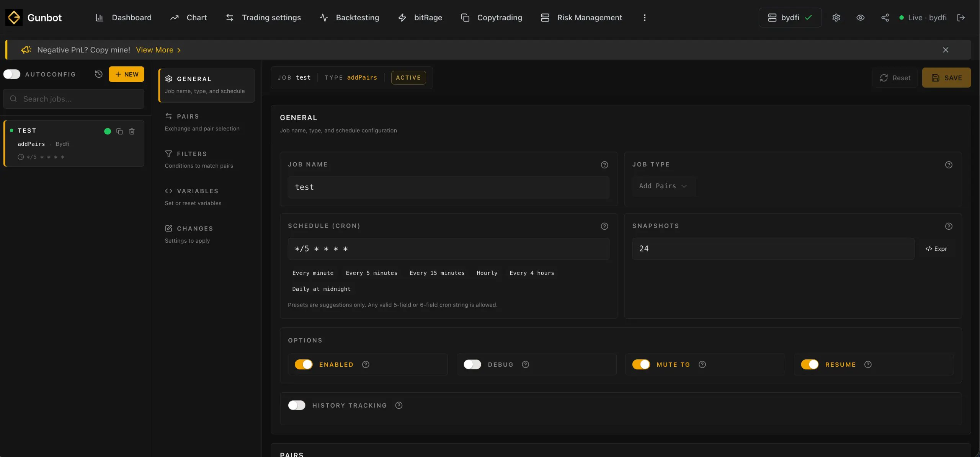Image resolution: width=980 pixels, height=457 pixels.
Task: Select the Pairs section tab
Action: tap(207, 122)
